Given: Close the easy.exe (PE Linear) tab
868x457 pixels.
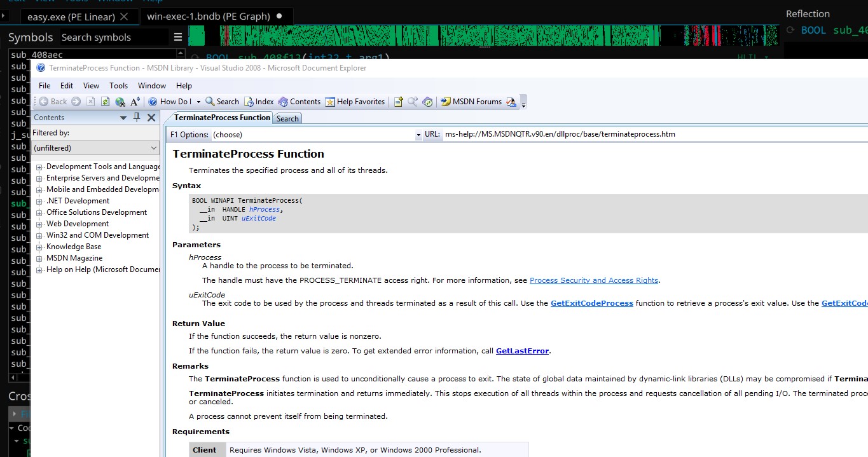Looking at the screenshot, I should click(124, 17).
